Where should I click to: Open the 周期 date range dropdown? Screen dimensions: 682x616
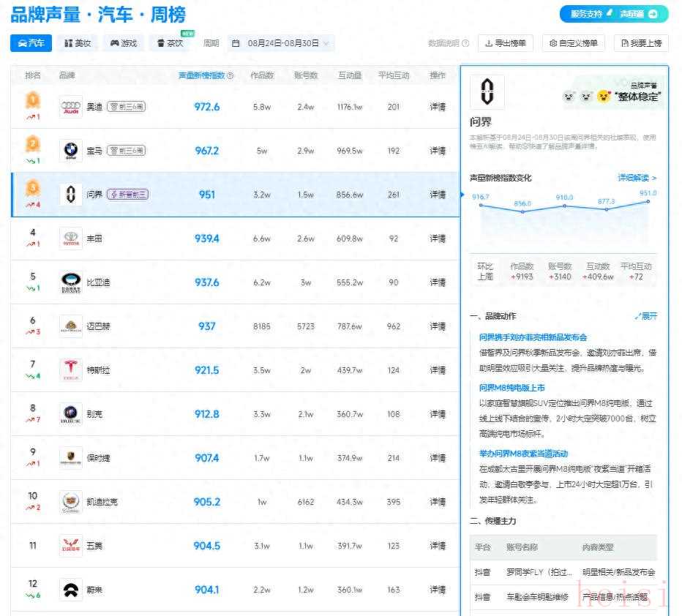281,43
